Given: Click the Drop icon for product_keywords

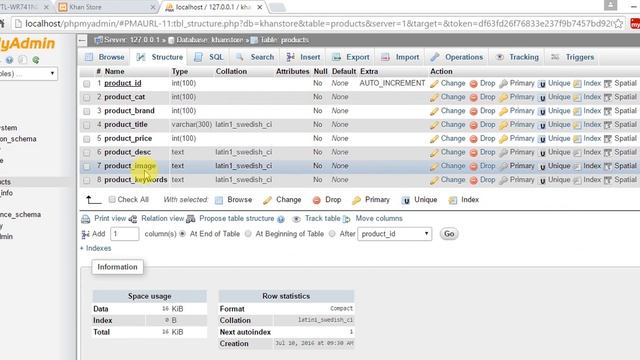Looking at the screenshot, I should click(x=473, y=180).
